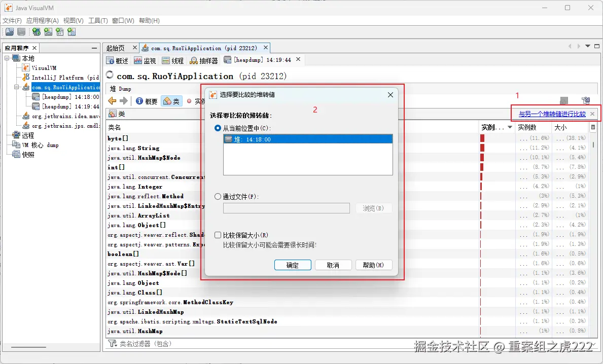Click the org.jetbrains.idea.maven Java icon
Viewport: 603px width, 364px height.
tap(26, 116)
